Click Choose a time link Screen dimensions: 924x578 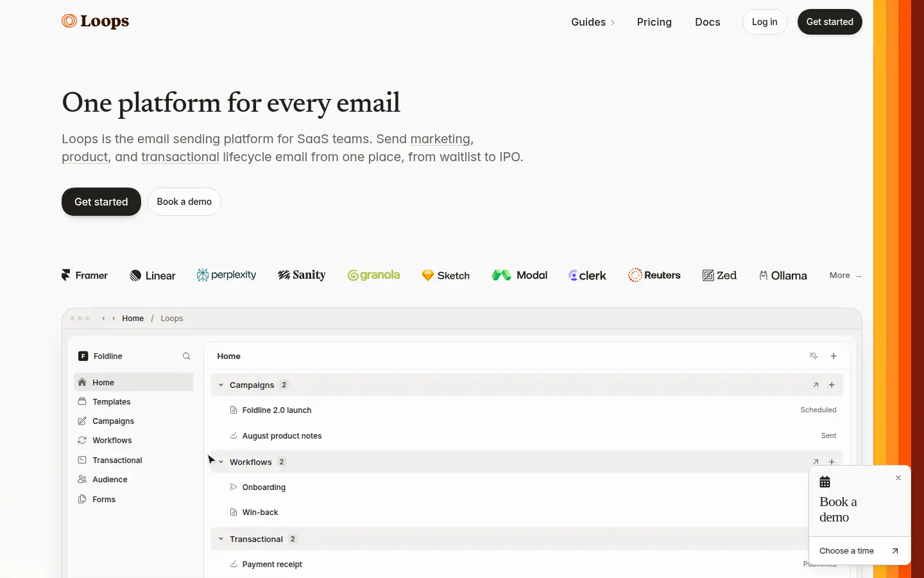click(860, 551)
